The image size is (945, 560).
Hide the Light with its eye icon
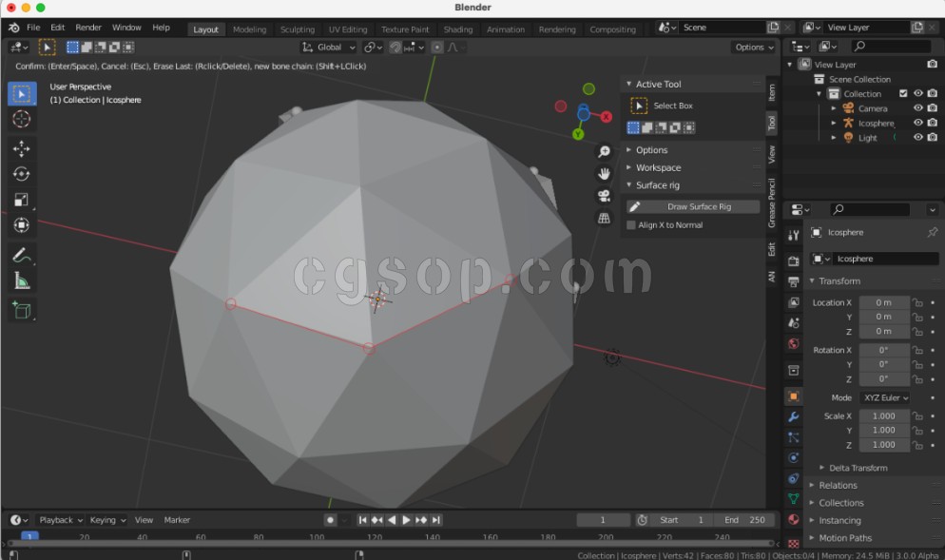pos(917,138)
